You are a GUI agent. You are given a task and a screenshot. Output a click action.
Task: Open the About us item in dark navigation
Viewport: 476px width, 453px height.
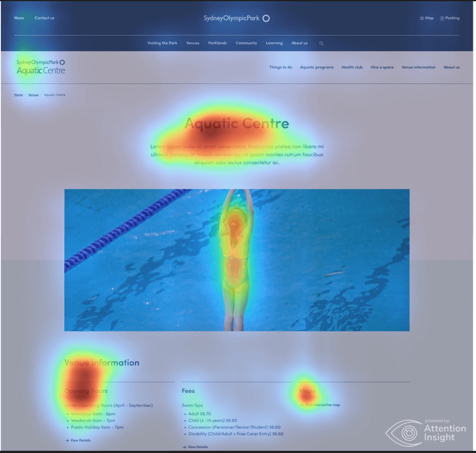299,43
